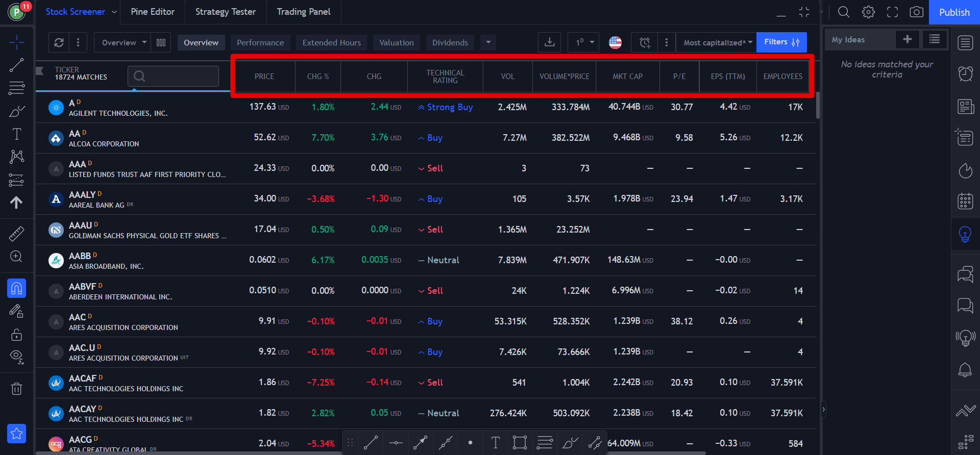Screen dimensions: 980x455
Task: Select the brush drawing tool
Action: click(16, 111)
